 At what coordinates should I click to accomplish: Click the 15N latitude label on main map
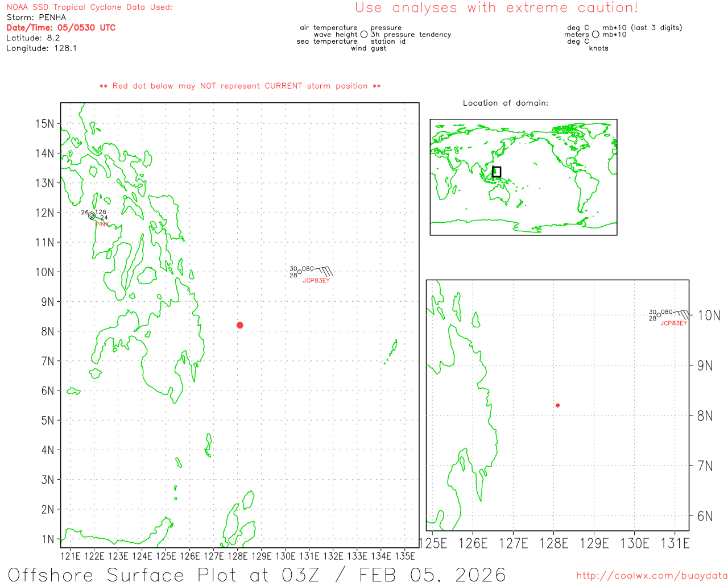pyautogui.click(x=45, y=123)
